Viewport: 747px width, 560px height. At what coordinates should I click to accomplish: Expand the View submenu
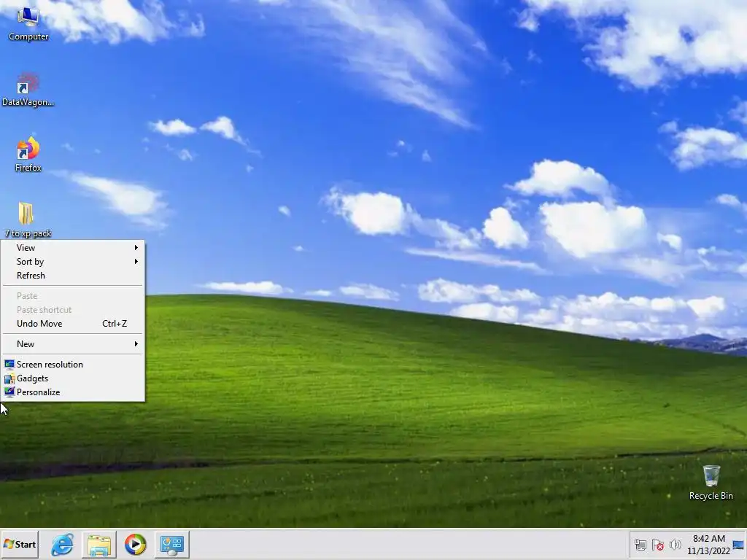[x=73, y=248]
